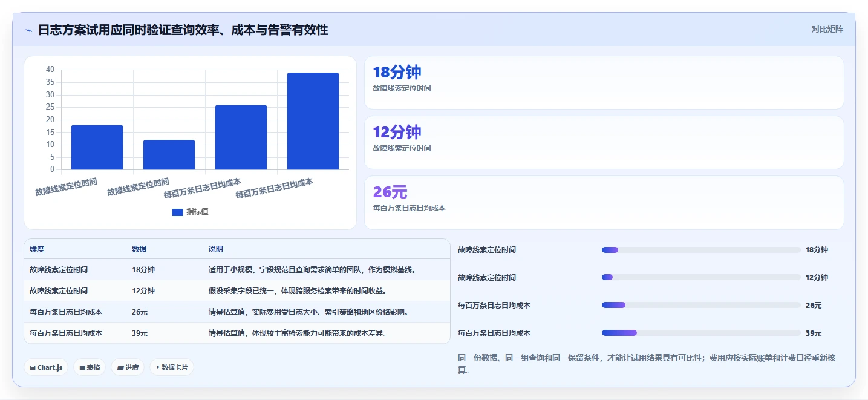Click the pulse icon beside the title

[x=29, y=30]
